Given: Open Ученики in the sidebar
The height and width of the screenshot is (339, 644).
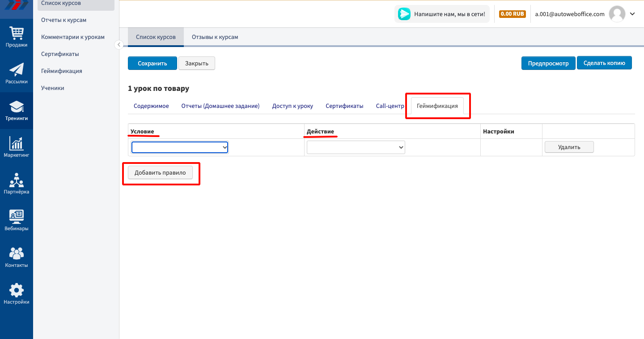Looking at the screenshot, I should point(53,88).
